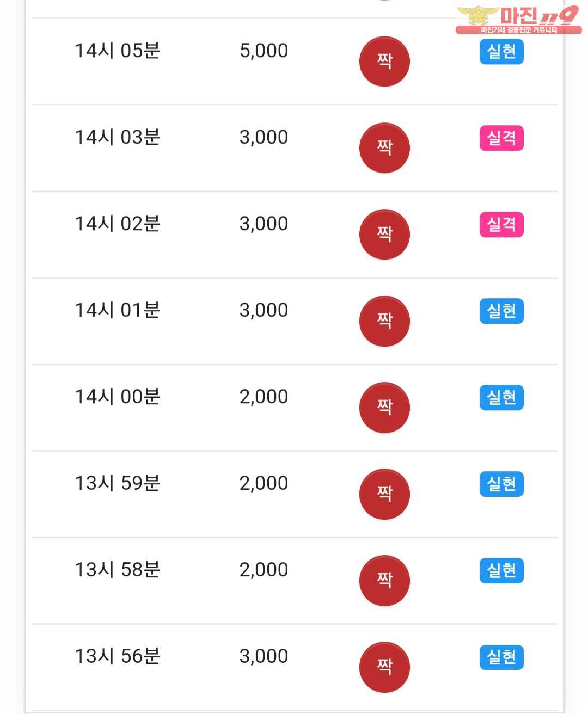The width and height of the screenshot is (588, 714).
Task: Click the red 짝 circle in 14시 03분 row
Action: [384, 148]
